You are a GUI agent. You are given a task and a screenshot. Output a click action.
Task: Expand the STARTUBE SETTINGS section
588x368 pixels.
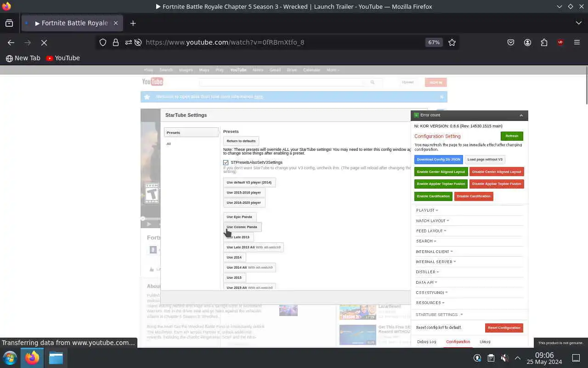pyautogui.click(x=439, y=315)
